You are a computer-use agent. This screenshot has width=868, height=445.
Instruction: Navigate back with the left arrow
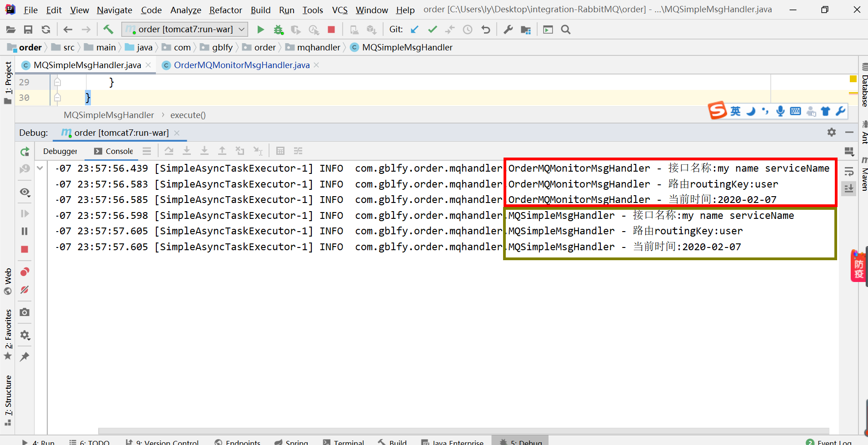tap(68, 30)
